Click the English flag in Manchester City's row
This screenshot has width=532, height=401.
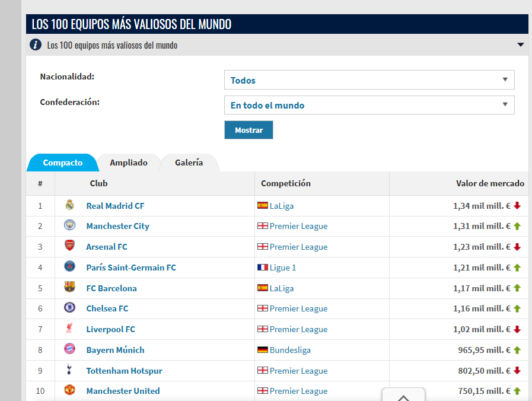(x=263, y=225)
